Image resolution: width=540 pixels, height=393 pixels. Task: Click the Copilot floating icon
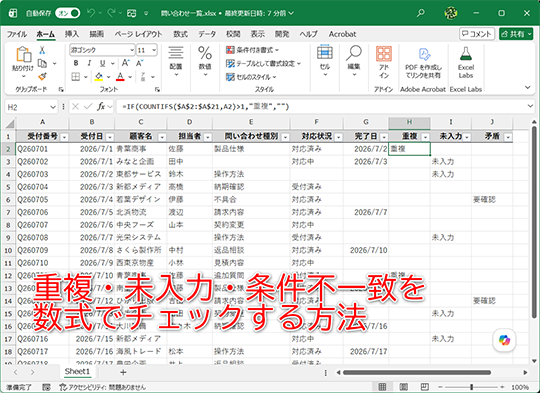(504, 340)
